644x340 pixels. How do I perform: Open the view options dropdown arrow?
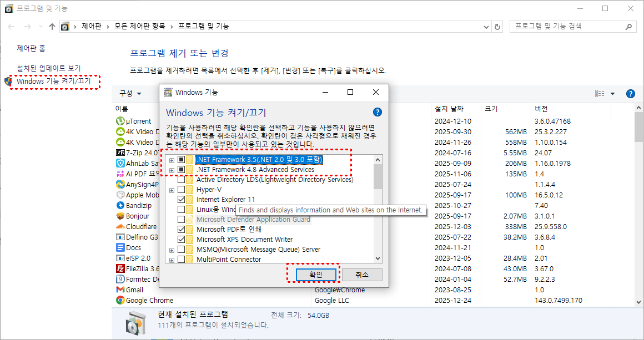[x=612, y=94]
